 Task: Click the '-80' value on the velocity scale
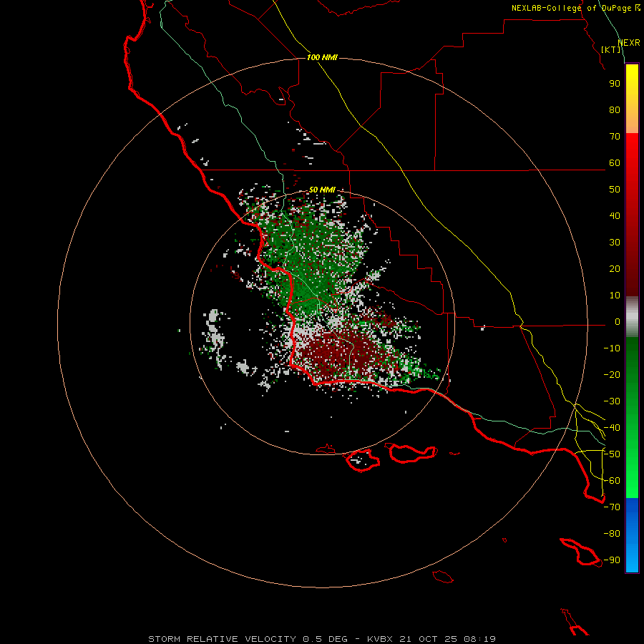612,534
